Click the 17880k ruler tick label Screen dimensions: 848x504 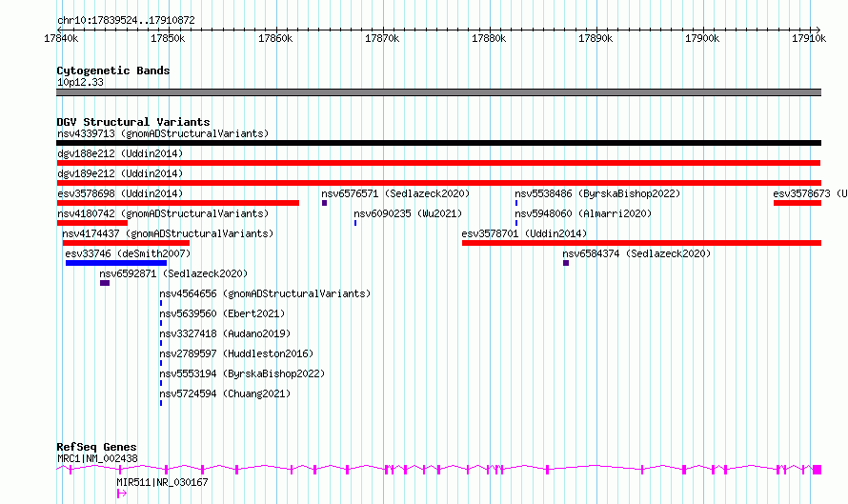tap(489, 38)
